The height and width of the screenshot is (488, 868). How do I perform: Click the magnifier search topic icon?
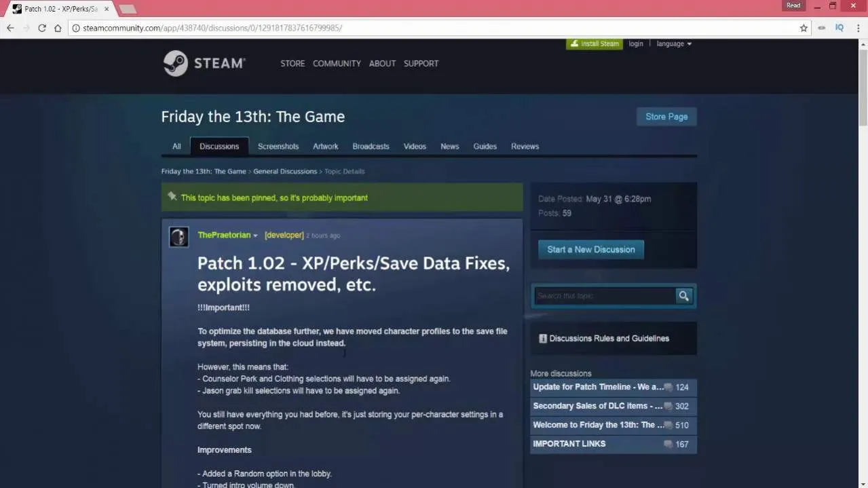point(684,296)
